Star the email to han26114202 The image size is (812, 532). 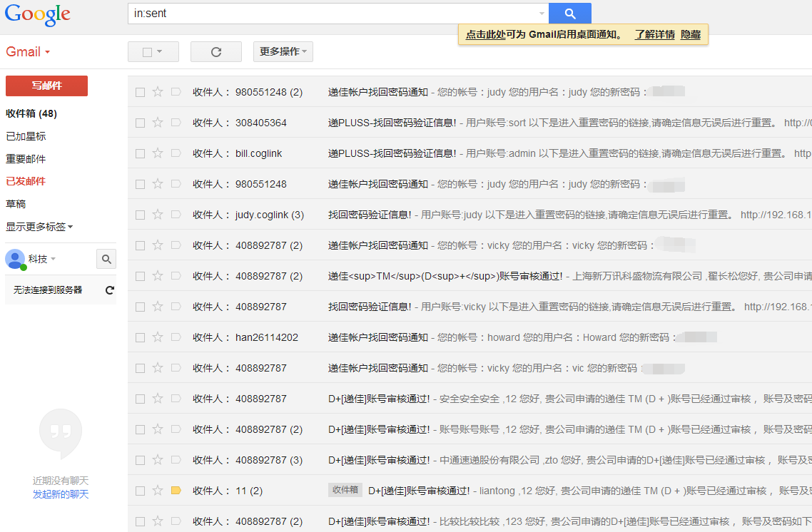(158, 337)
